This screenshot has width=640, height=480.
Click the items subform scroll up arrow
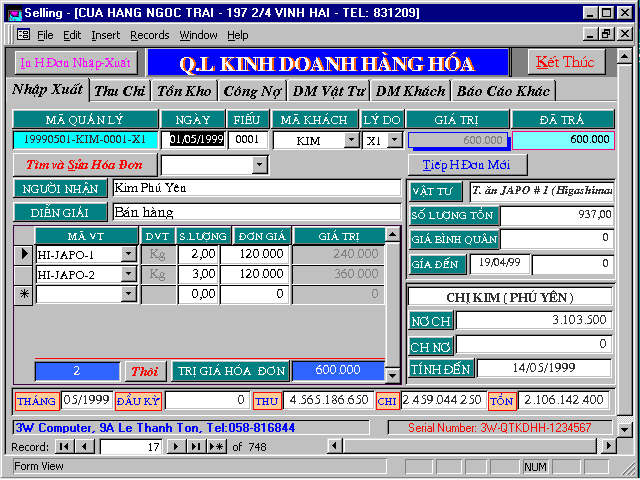point(392,235)
